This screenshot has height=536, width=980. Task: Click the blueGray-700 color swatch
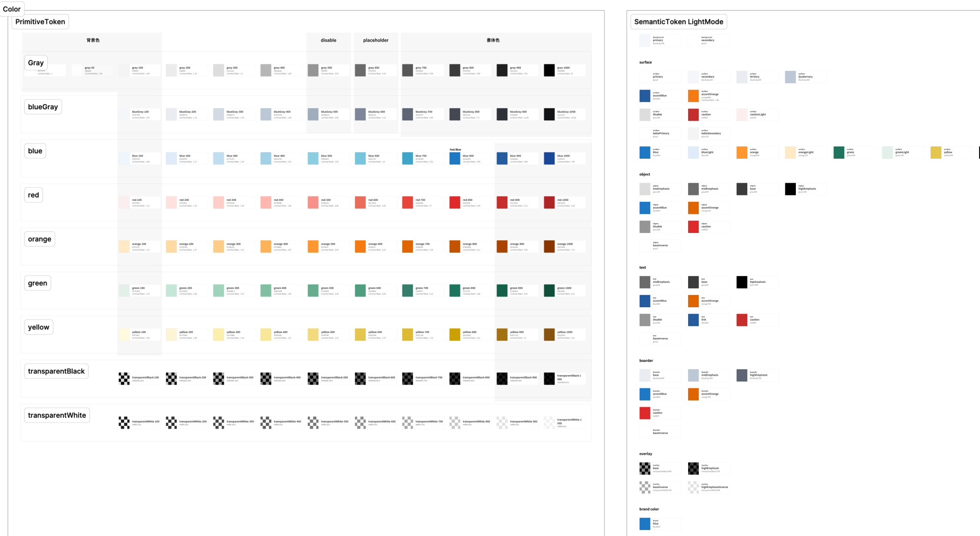[x=407, y=114]
